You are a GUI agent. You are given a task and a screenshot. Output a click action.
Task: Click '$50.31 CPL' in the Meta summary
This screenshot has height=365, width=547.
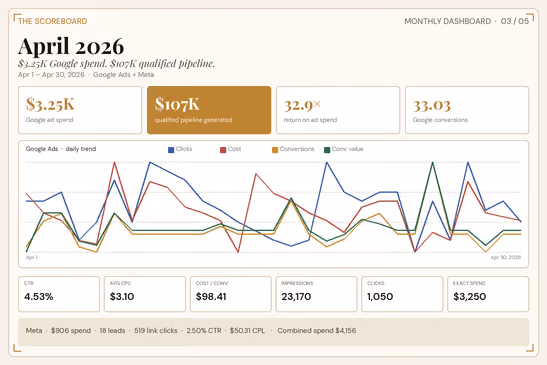tap(247, 330)
